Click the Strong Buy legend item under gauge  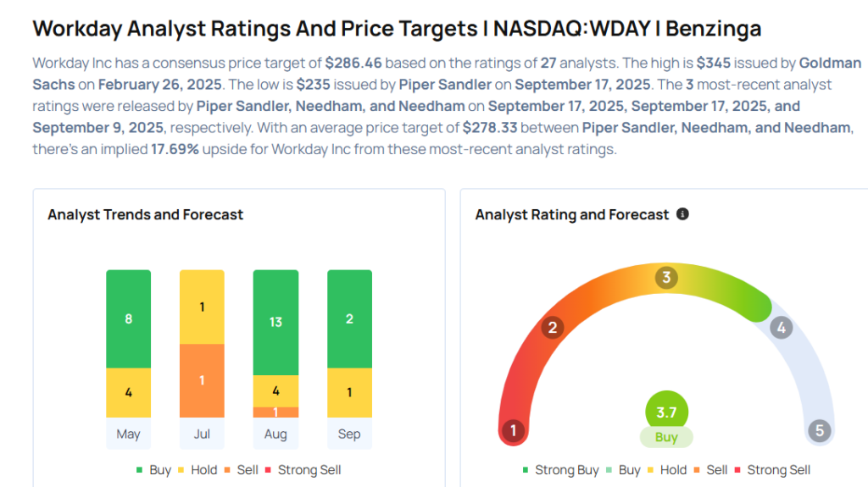point(560,470)
